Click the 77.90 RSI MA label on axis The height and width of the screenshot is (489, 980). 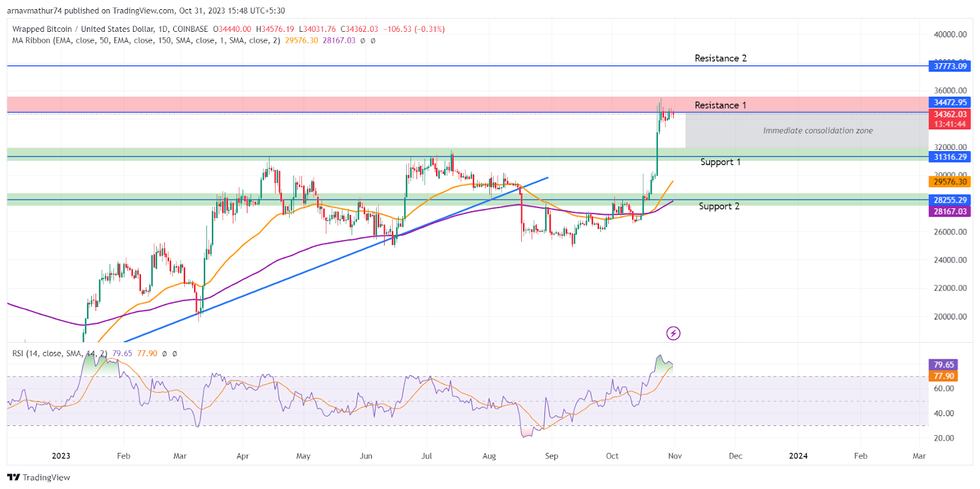[943, 376]
